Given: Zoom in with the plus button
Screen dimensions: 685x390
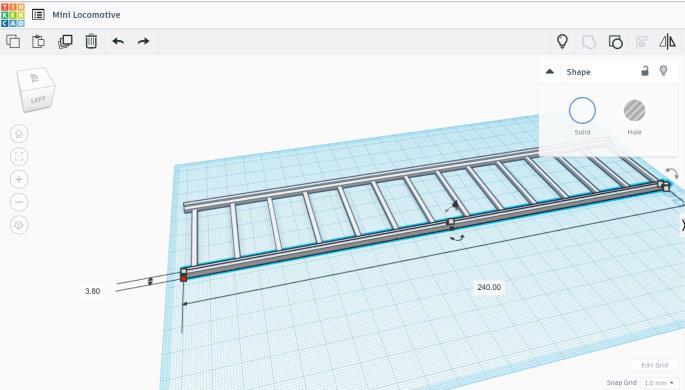Looking at the screenshot, I should pyautogui.click(x=19, y=179).
